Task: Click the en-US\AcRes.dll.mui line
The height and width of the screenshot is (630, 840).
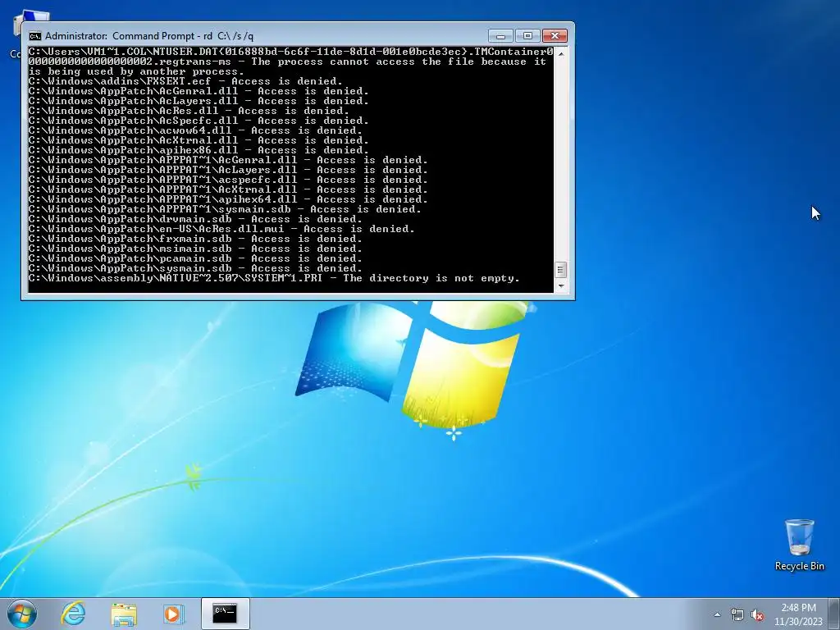Action: coord(221,229)
